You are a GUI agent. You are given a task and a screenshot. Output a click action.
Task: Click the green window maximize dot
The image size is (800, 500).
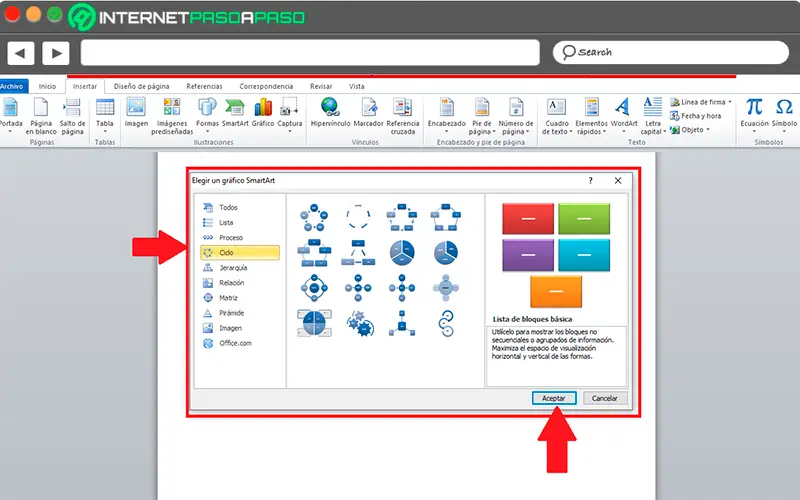click(x=55, y=14)
